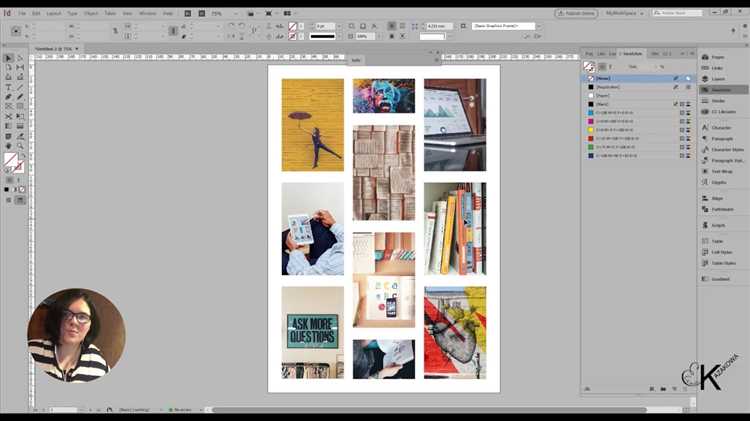
Task: Select the Hand tool
Action: 8,146
